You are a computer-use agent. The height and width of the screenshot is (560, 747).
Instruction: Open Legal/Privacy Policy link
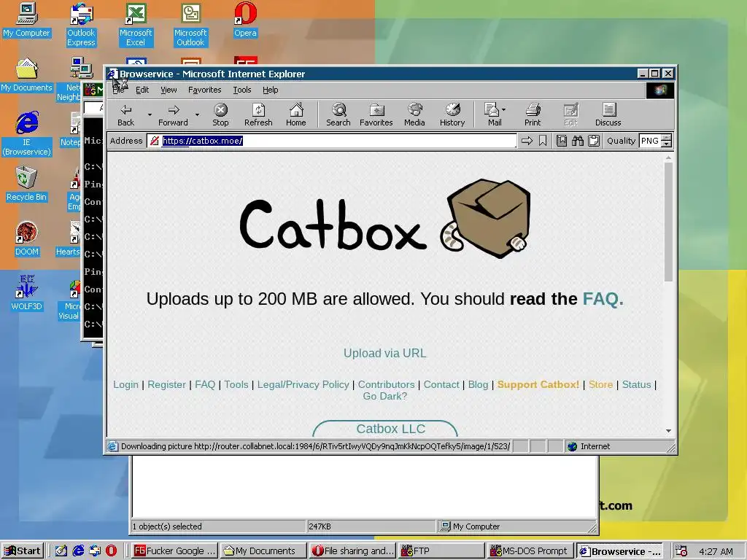point(303,385)
